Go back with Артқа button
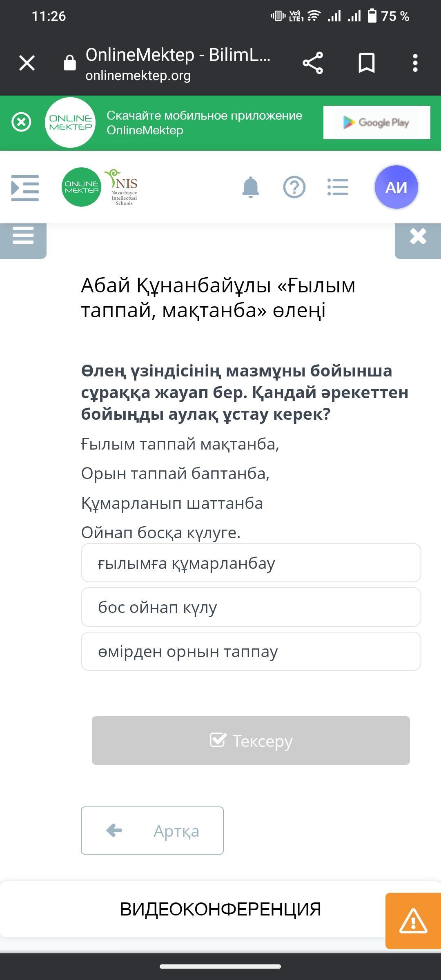 (x=152, y=831)
